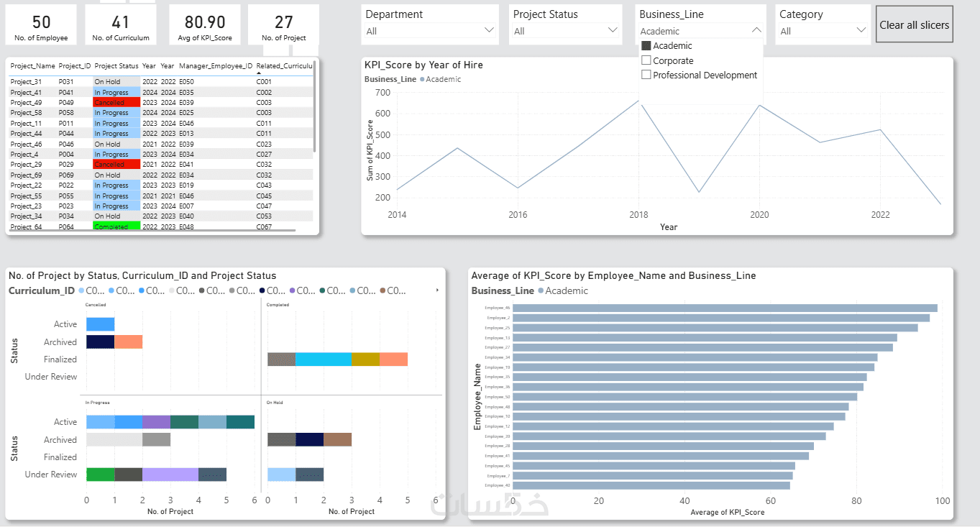This screenshot has width=980, height=527.
Task: Sort table by Manager_Employee_ID header
Action: [x=216, y=65]
